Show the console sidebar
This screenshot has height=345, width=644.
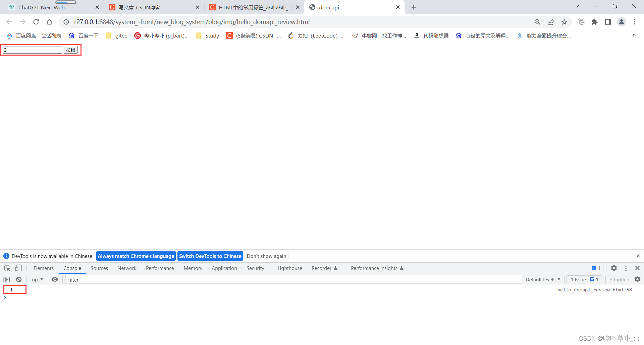[7, 279]
